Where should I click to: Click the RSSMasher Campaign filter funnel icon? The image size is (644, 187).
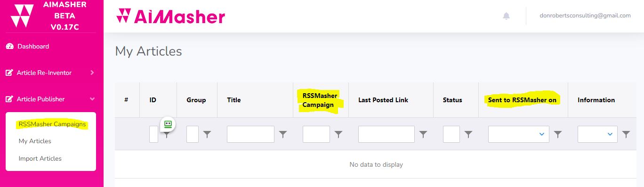[x=338, y=135]
